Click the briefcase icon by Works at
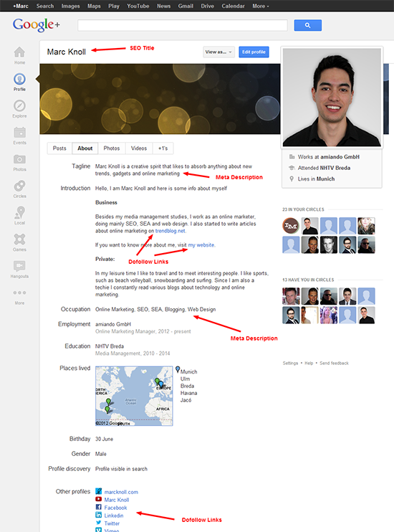 pyautogui.click(x=292, y=157)
